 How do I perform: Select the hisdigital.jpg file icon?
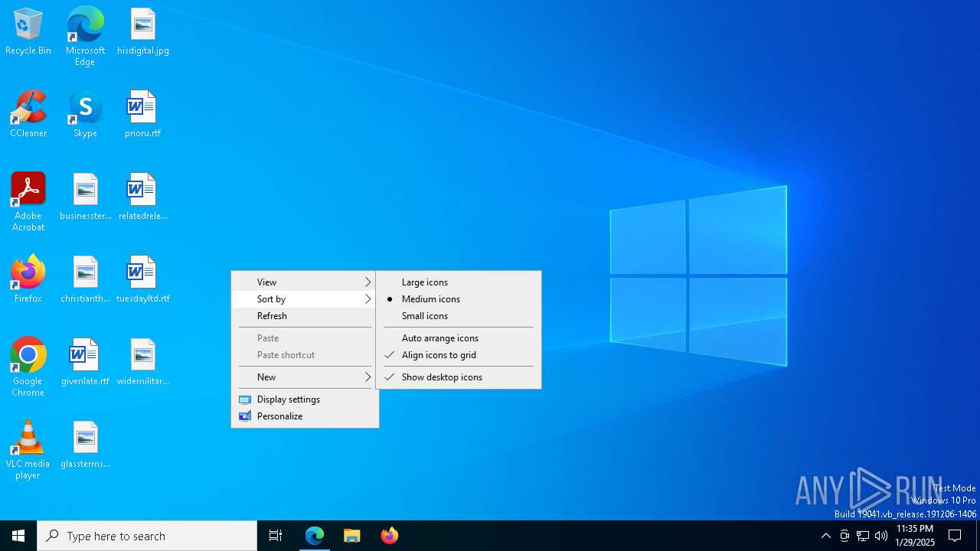(x=142, y=32)
